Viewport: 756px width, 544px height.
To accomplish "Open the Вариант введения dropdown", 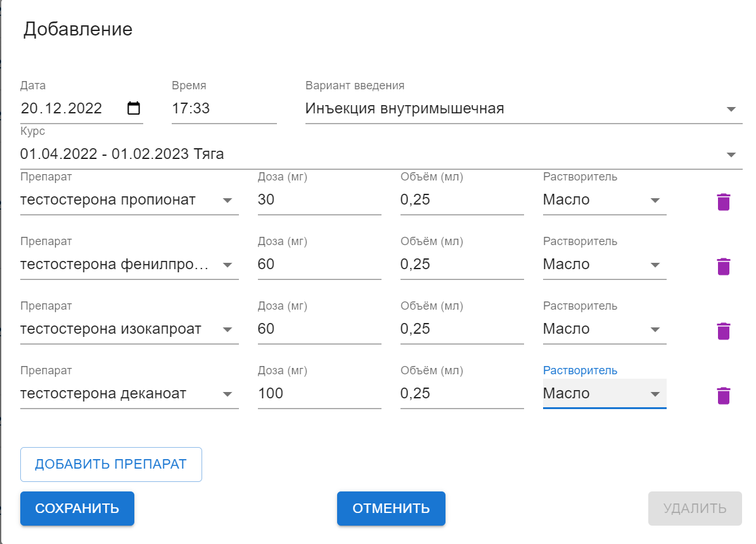I will 731,108.
